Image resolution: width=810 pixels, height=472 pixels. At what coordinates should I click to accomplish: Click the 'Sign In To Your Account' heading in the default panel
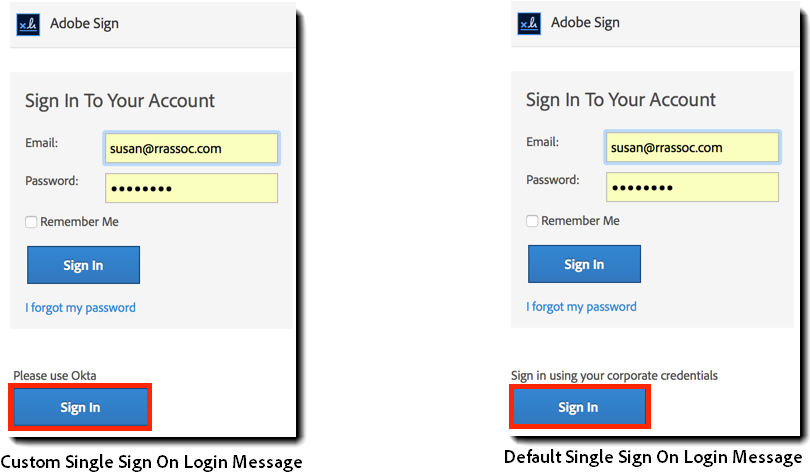point(620,100)
